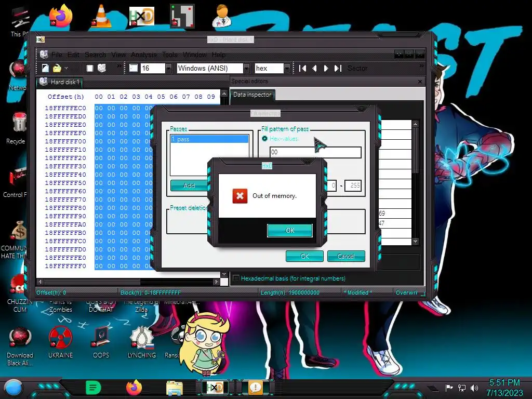
Task: Click the Length(h) status bar entry
Action: pos(290,292)
